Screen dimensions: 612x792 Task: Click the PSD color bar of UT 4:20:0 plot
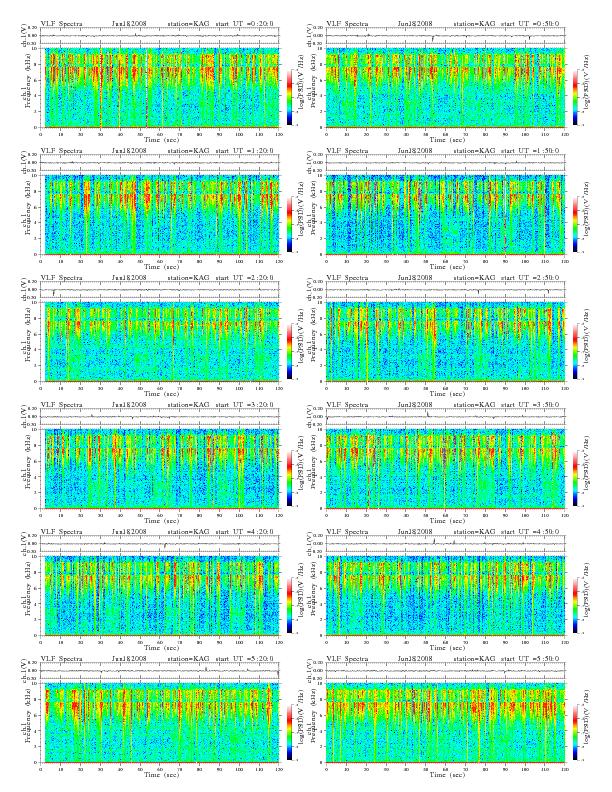click(x=289, y=605)
